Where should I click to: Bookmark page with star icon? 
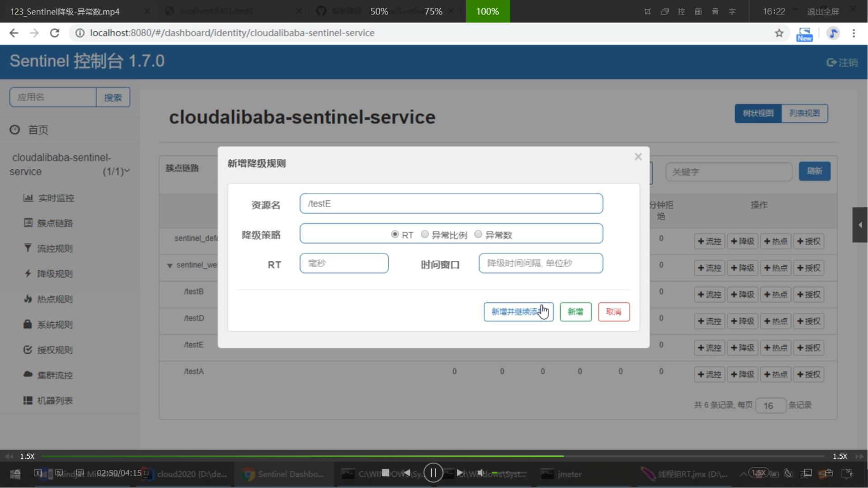[x=779, y=33]
